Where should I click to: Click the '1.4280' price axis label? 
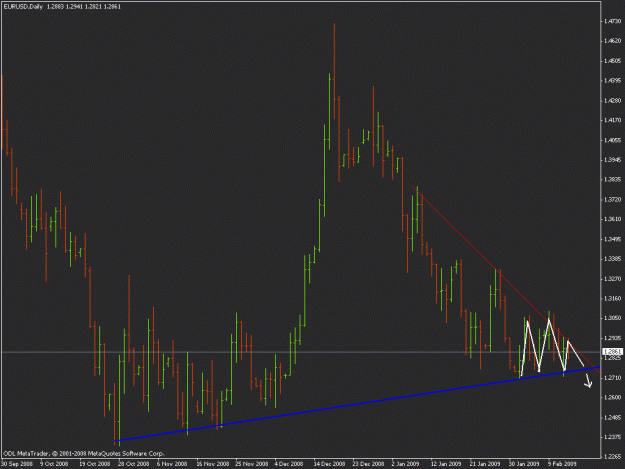click(x=612, y=100)
